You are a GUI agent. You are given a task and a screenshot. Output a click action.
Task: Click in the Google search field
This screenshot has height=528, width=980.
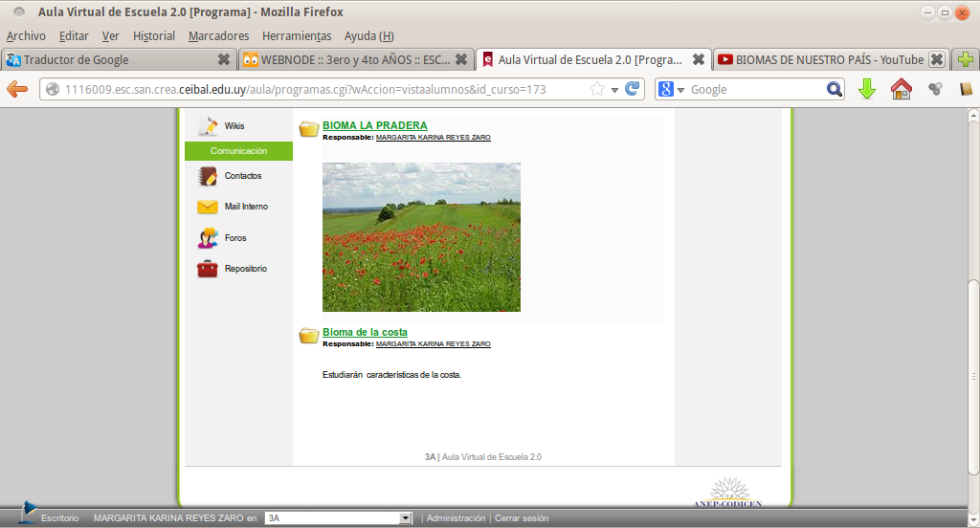coord(756,89)
